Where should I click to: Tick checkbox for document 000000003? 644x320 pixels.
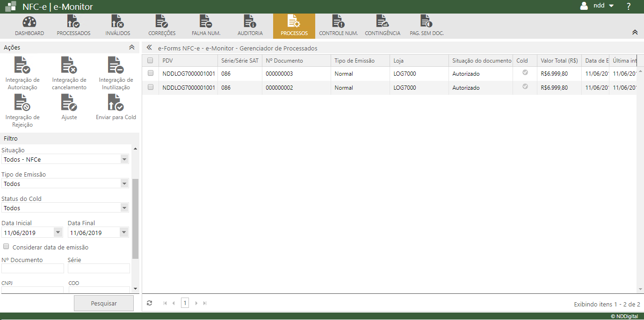click(x=151, y=73)
